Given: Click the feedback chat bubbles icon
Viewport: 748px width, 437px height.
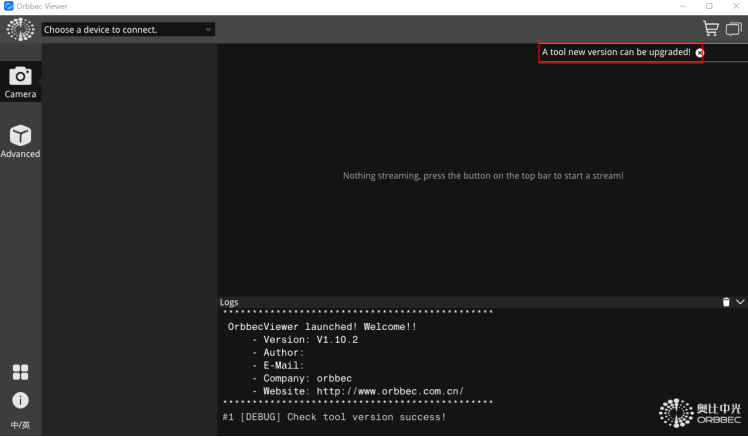Looking at the screenshot, I should click(734, 29).
